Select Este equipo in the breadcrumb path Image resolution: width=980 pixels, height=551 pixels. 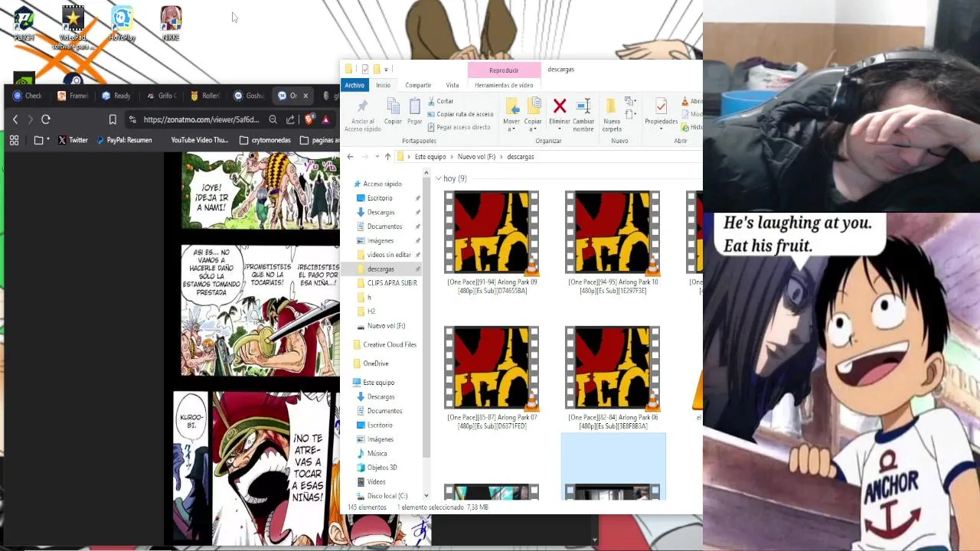pyautogui.click(x=430, y=157)
